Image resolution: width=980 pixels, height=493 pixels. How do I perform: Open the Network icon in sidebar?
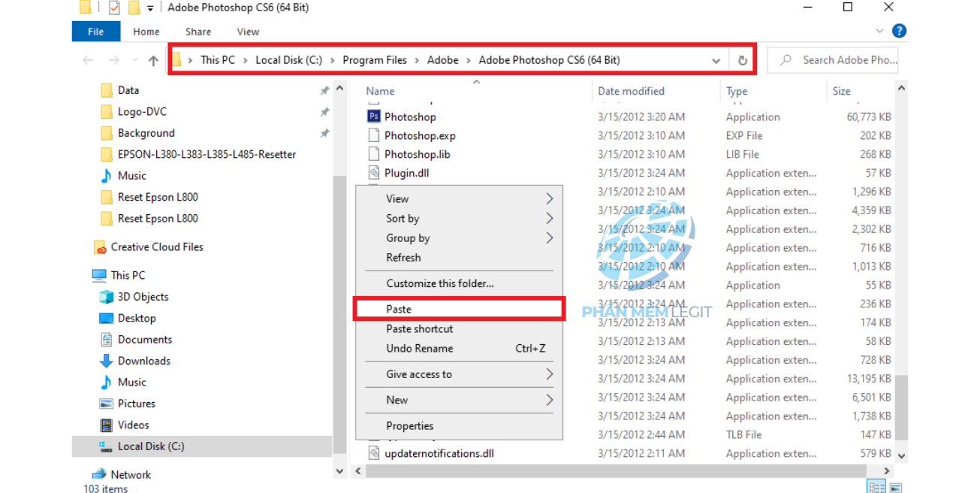point(99,474)
